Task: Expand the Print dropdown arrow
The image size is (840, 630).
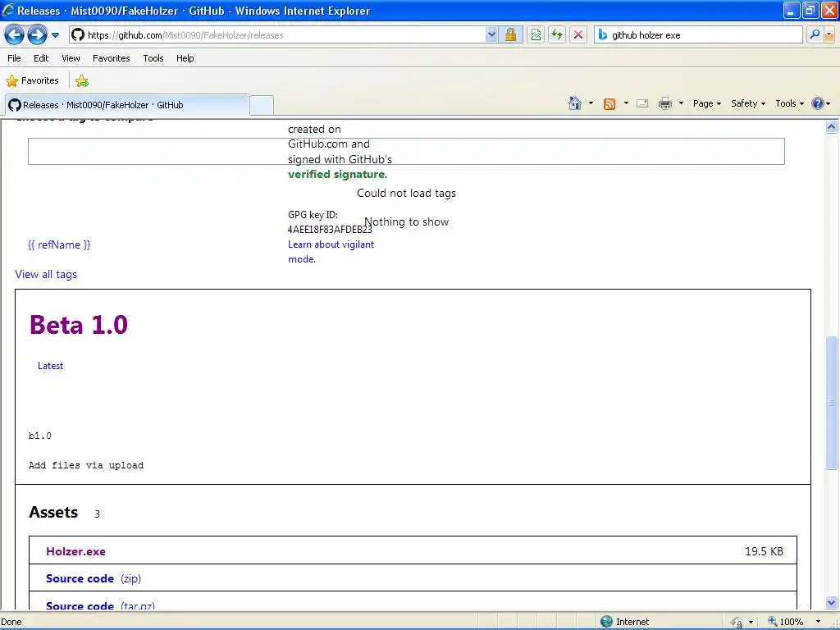Action: point(681,103)
